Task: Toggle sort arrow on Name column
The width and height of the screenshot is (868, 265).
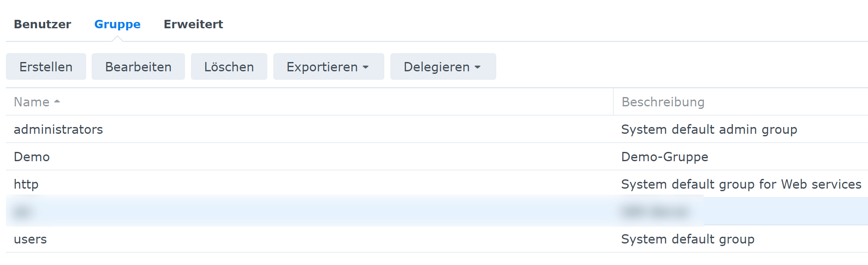Action: pyautogui.click(x=57, y=102)
